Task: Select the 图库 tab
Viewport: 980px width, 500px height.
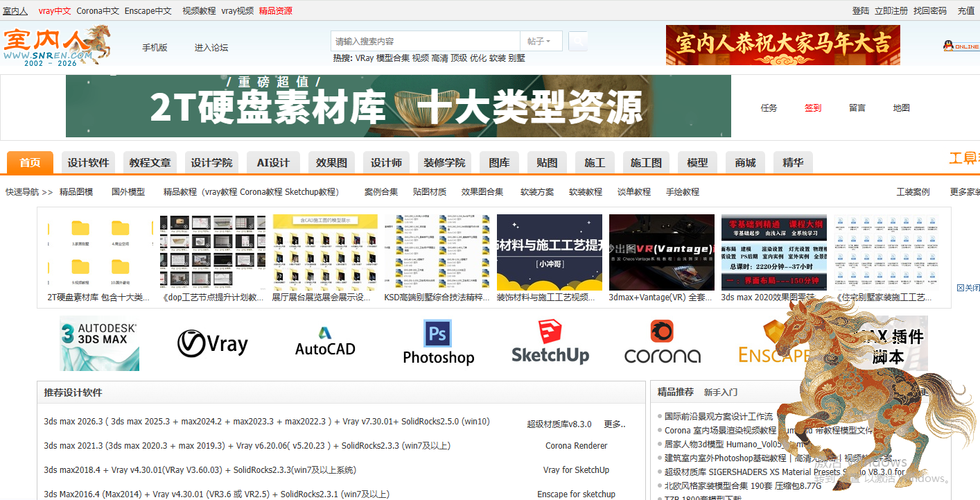Action: tap(499, 163)
